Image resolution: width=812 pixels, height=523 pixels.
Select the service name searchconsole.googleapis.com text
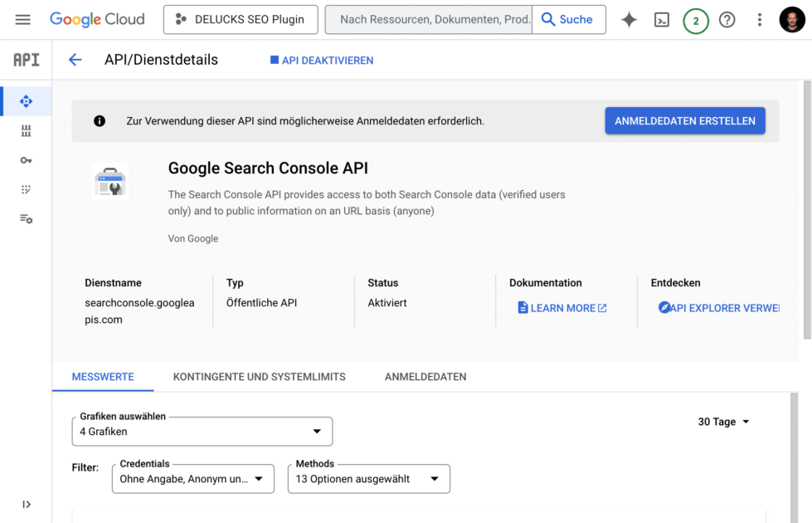coord(140,311)
